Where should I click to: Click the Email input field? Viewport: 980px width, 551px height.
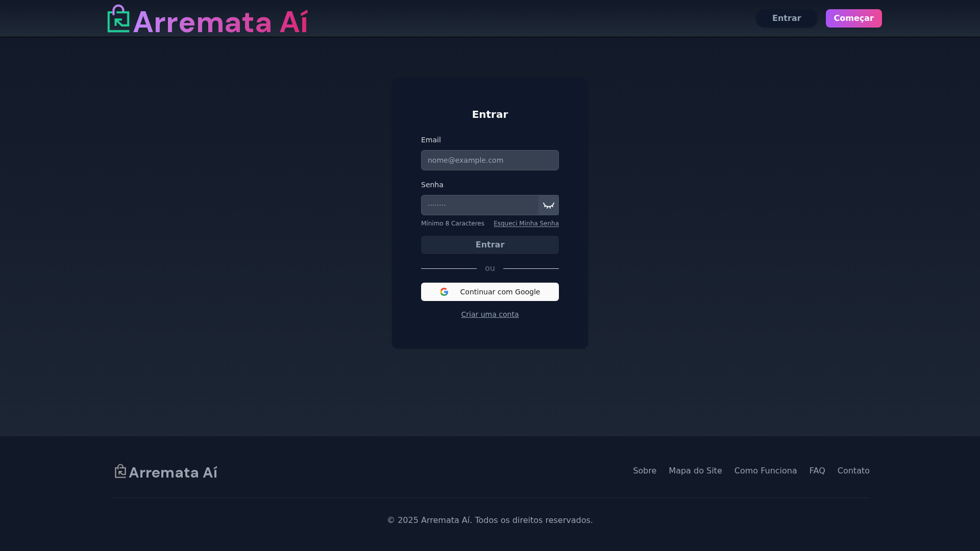[x=489, y=160]
